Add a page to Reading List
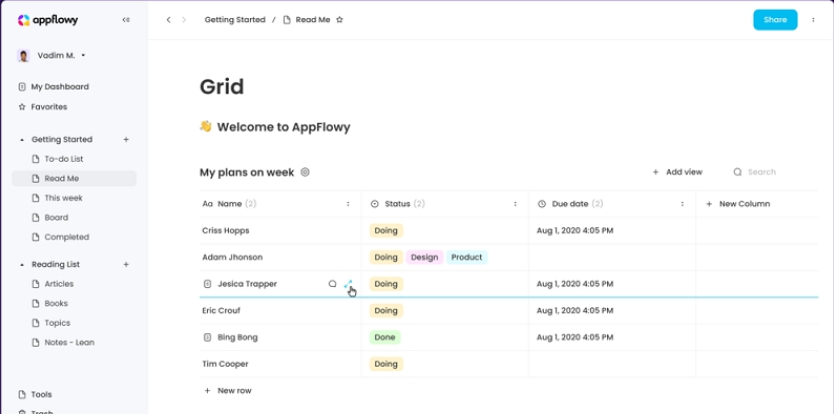Viewport: 834px width, 414px height. [126, 264]
